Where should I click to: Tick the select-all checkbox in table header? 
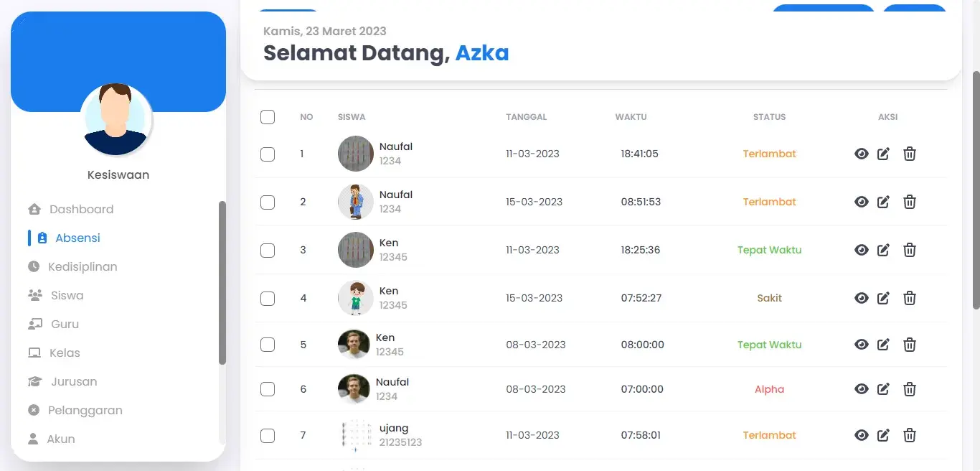pos(268,117)
